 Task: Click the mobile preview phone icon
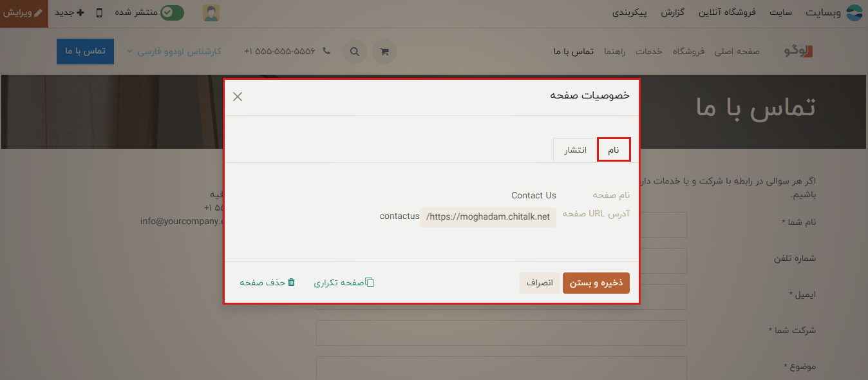pyautogui.click(x=99, y=13)
